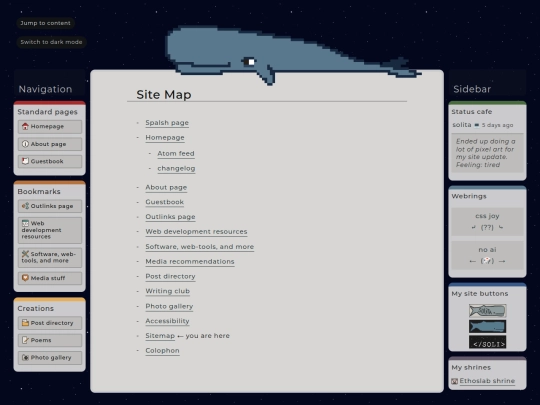Click the Web development resources window icon
The image size is (540, 405).
click(x=25, y=223)
